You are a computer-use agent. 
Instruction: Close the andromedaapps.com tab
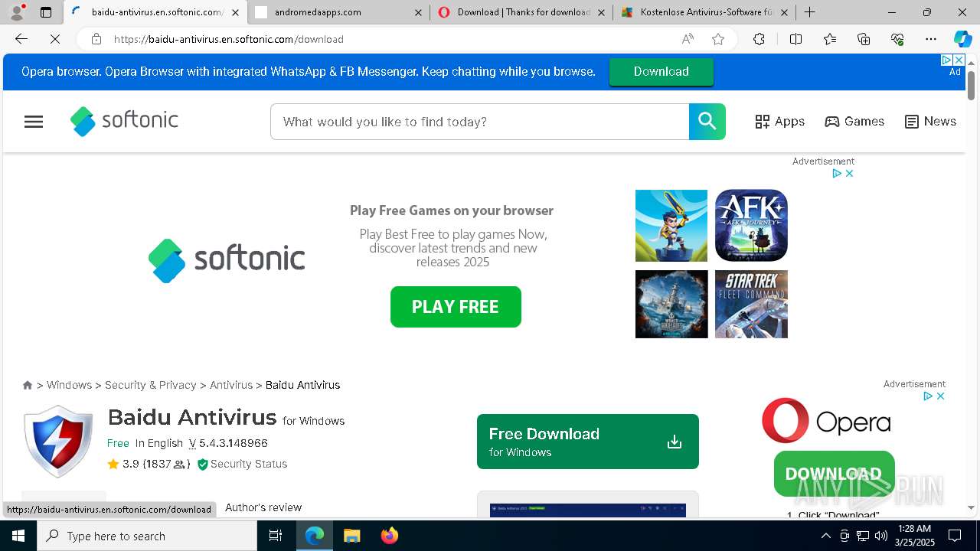click(417, 12)
